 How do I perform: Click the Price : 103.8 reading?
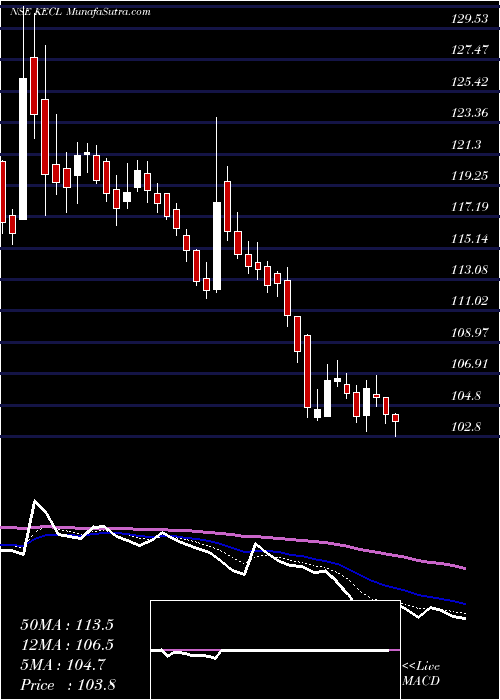click(68, 685)
